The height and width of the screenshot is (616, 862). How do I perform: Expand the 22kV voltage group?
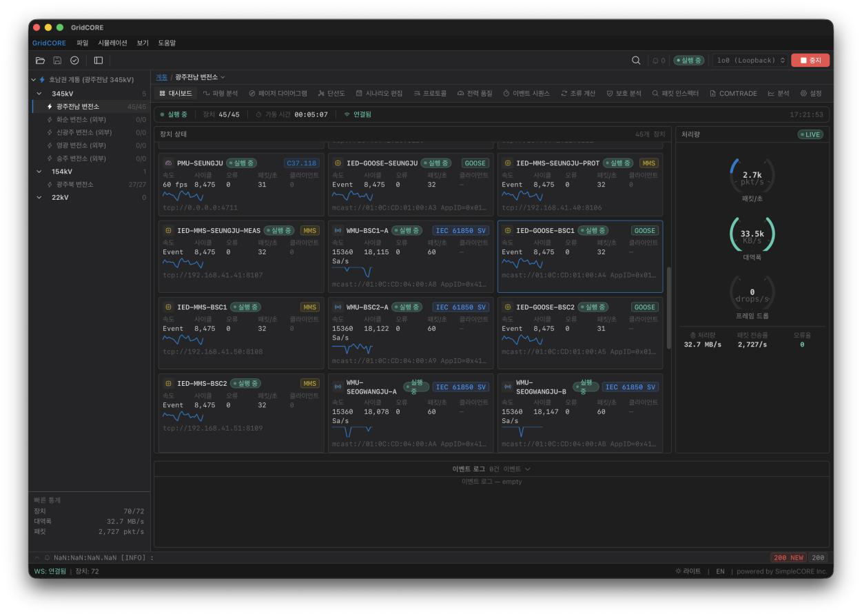coord(39,198)
